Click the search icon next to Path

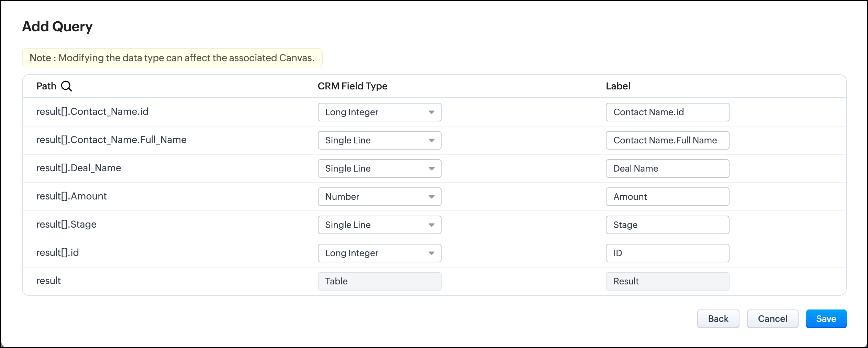(x=66, y=86)
